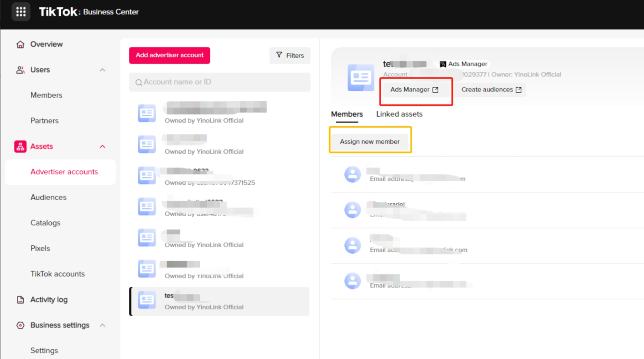This screenshot has width=644, height=359.
Task: Click the pink Assets icon
Action: click(20, 147)
